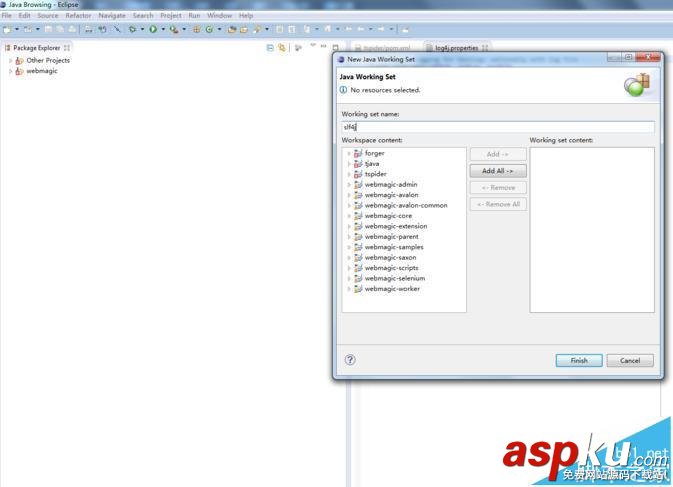Screen dimensions: 673x487
Task: Click the New Java Package icon
Action: [197, 29]
